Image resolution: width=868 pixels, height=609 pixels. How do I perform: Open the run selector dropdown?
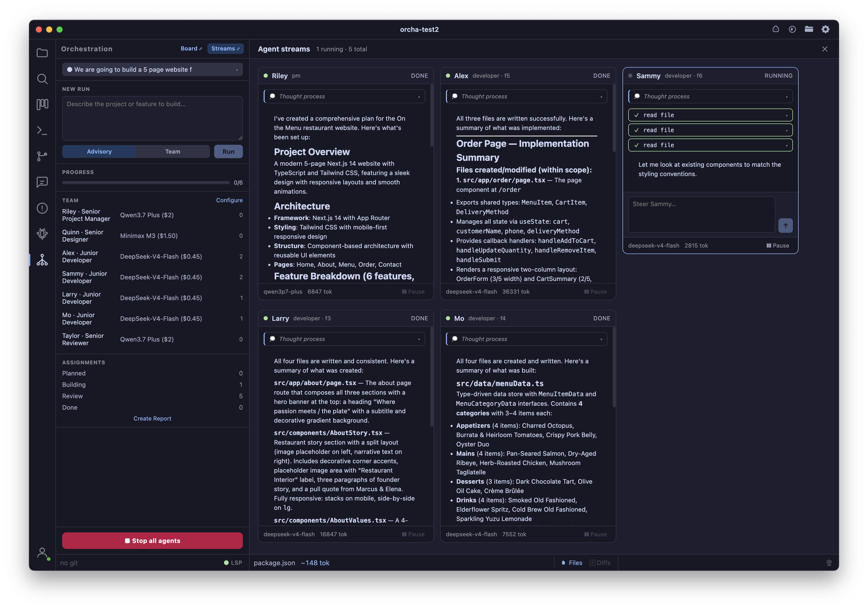152,70
